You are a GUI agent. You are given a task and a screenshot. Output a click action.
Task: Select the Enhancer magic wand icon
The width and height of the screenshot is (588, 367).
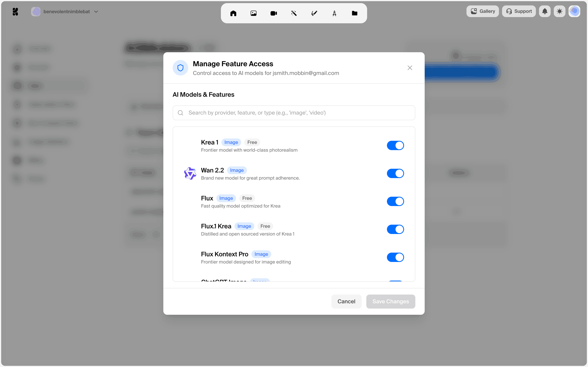[294, 13]
